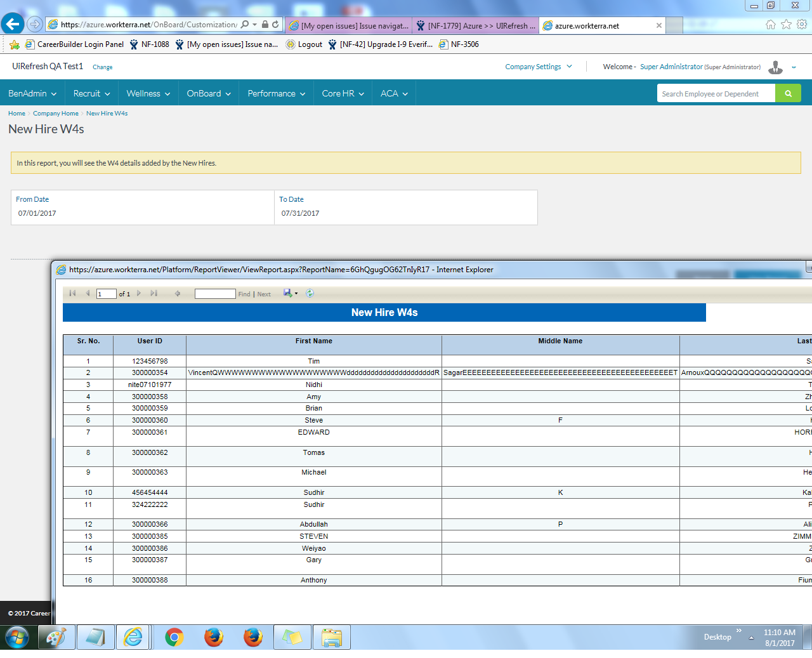Expand the BenAdmin menu

(32, 93)
